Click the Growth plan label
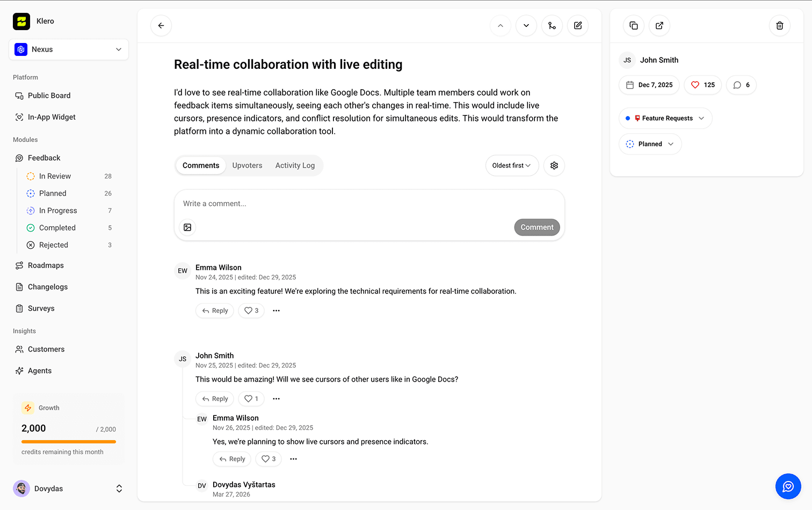Screen dimensions: 812x510 49,408
